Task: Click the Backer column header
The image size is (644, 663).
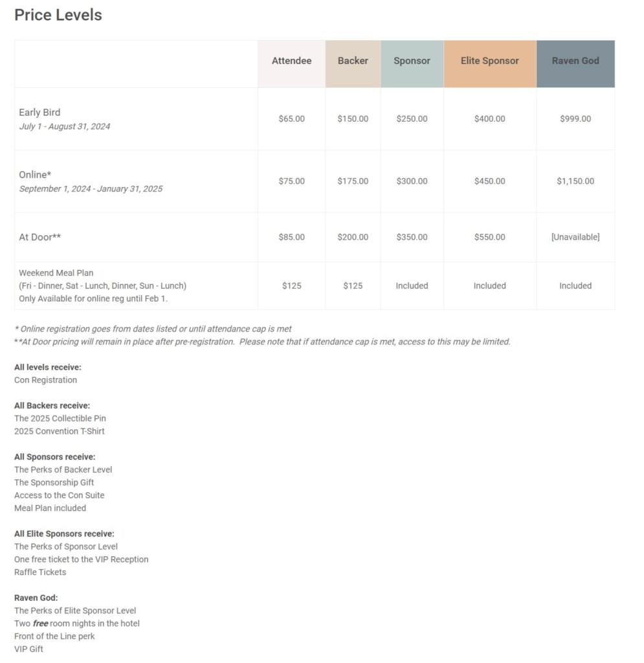Action: click(353, 61)
